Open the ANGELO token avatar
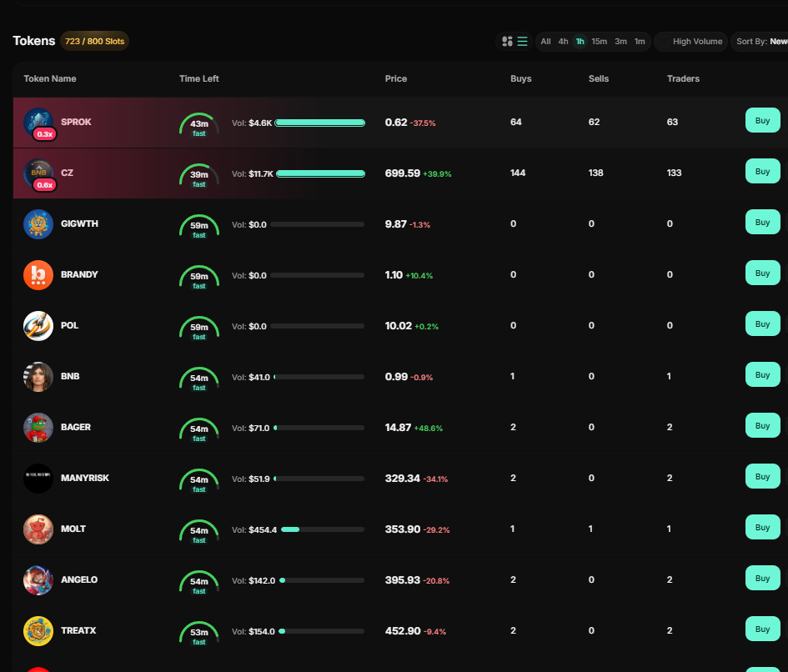The image size is (788, 672). (x=38, y=579)
